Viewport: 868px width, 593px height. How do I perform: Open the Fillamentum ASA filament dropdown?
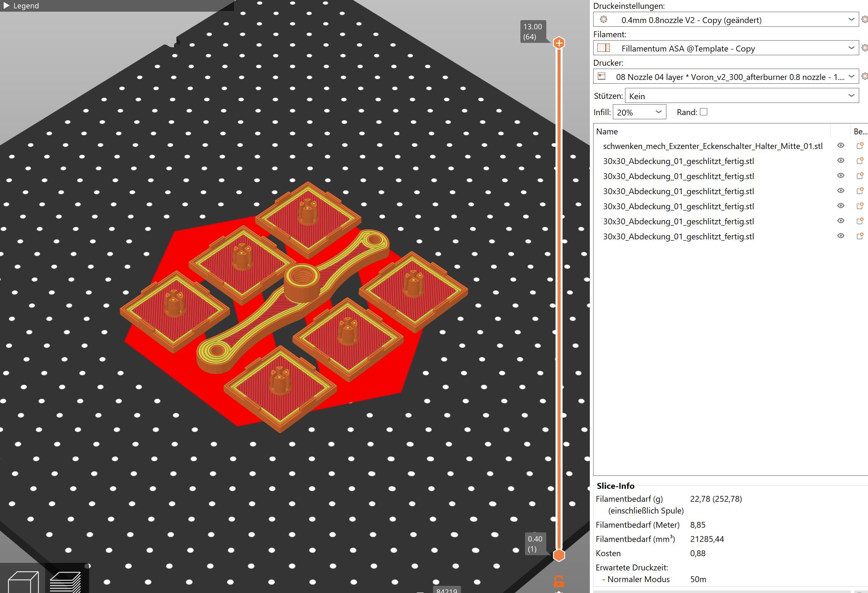pos(726,48)
